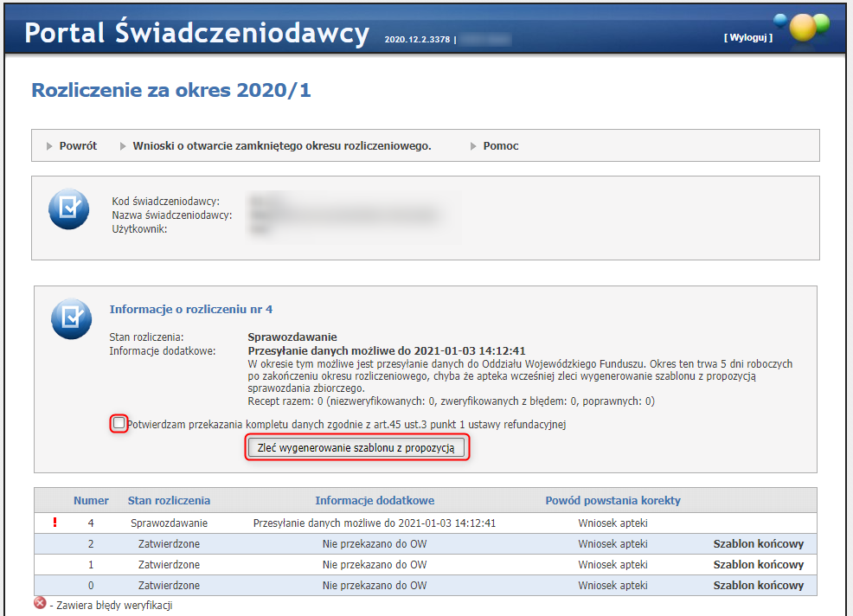Click the colored circles logo in the header
This screenshot has width=853, height=616.
[803, 28]
